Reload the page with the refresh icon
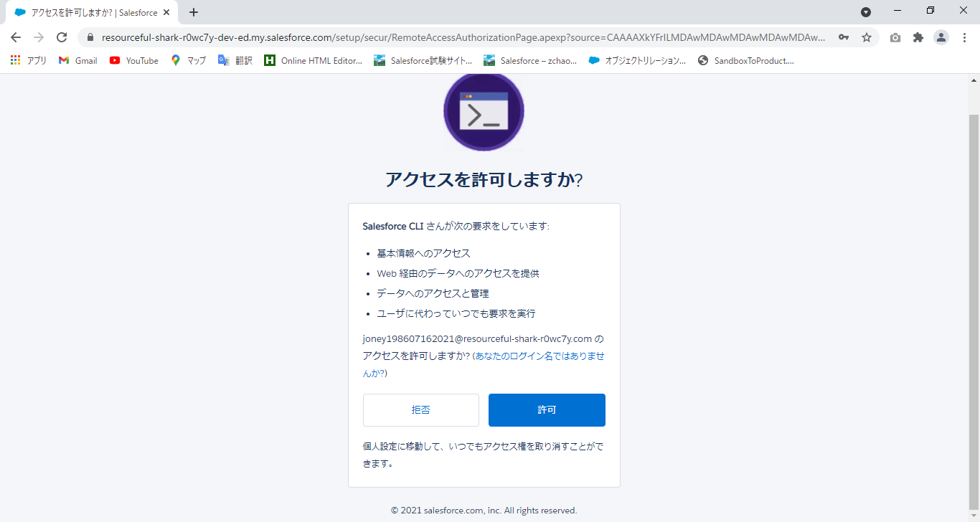The image size is (980, 522). pos(62,37)
